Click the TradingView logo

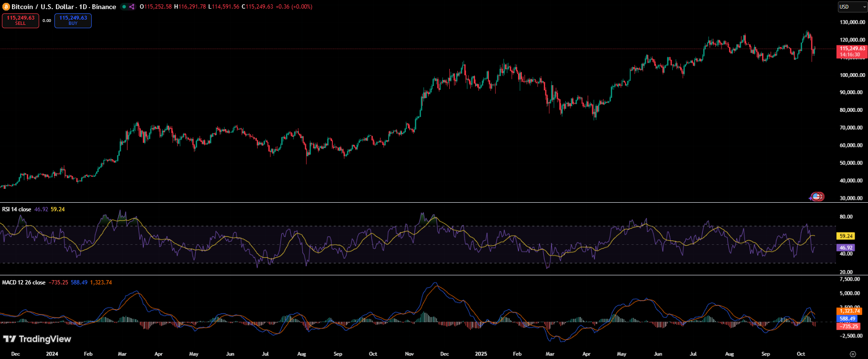(x=37, y=339)
